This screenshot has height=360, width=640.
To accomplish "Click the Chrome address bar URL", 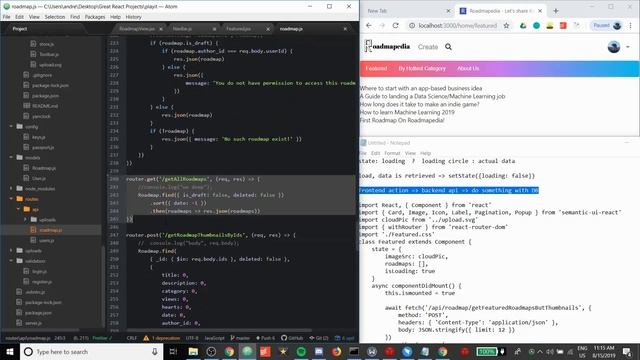I will point(458,25).
